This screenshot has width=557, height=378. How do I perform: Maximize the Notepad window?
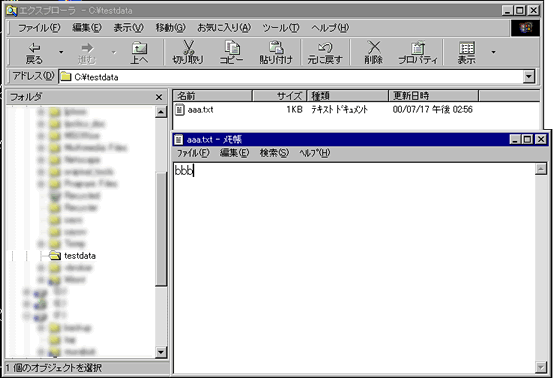pyautogui.click(x=528, y=139)
